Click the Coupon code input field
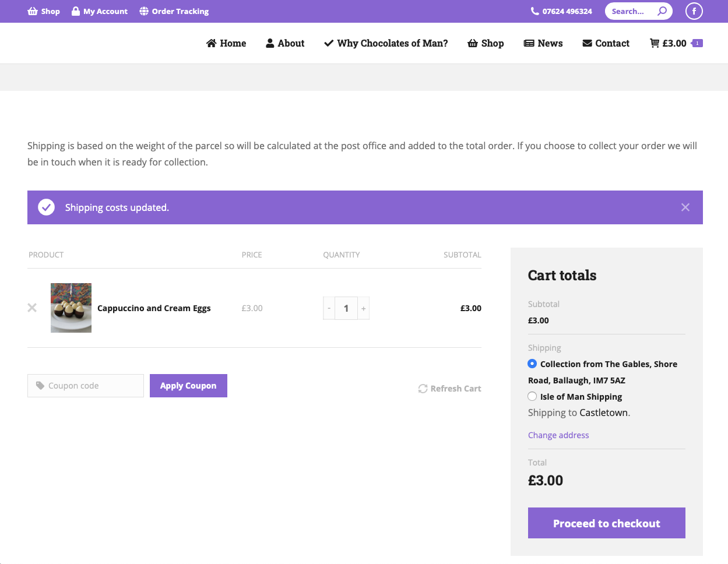The width and height of the screenshot is (728, 564). pyautogui.click(x=86, y=386)
